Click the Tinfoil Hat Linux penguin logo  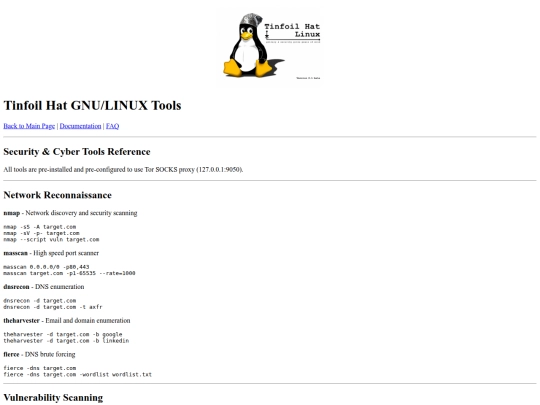tap(270, 47)
